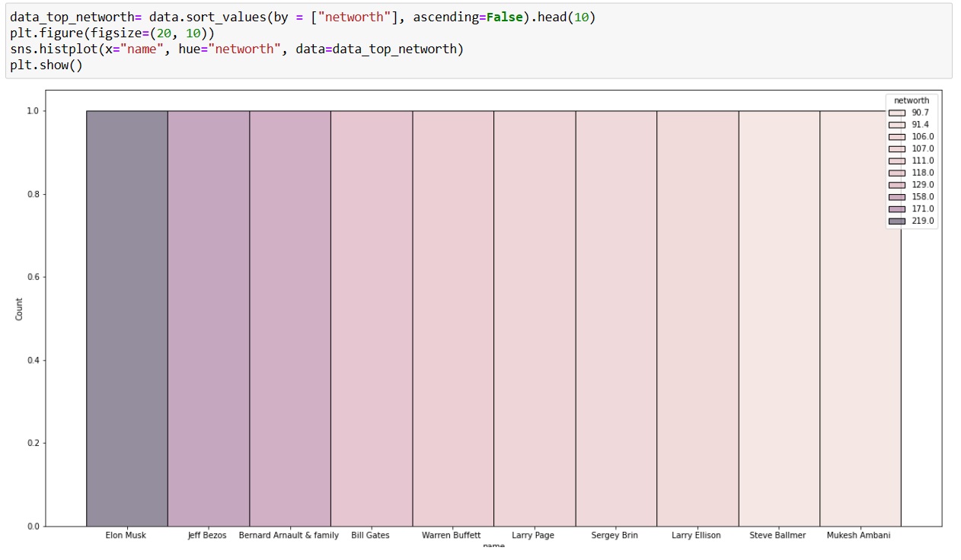Click the 118.0 legend color swatch
Screen dimensions: 961x560
(897, 173)
